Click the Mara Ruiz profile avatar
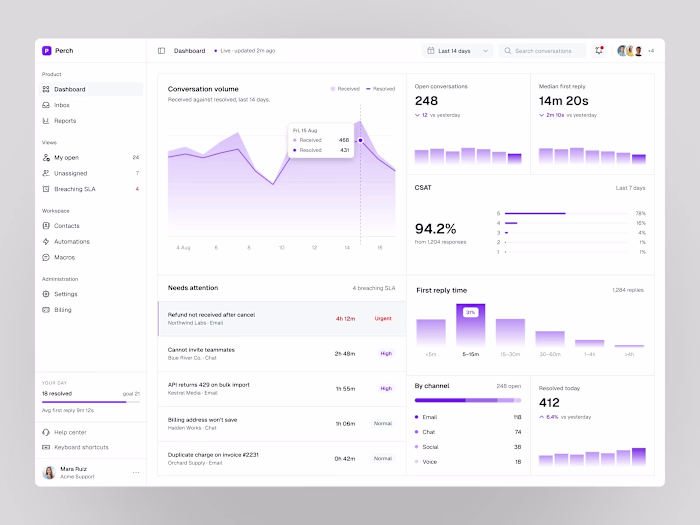This screenshot has width=700, height=525. point(49,472)
